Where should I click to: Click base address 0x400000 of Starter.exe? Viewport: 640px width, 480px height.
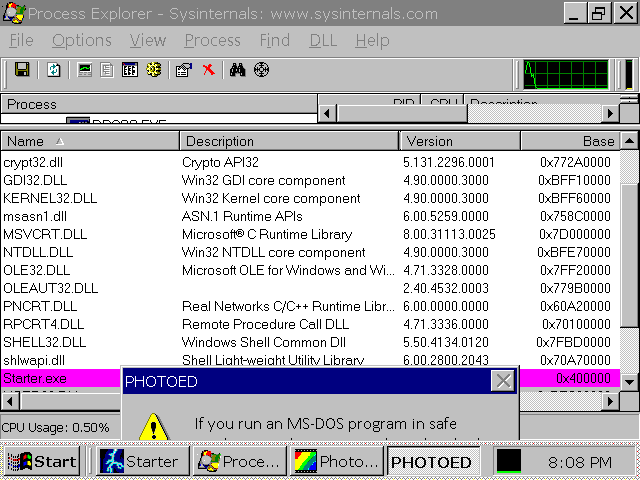coord(584,378)
